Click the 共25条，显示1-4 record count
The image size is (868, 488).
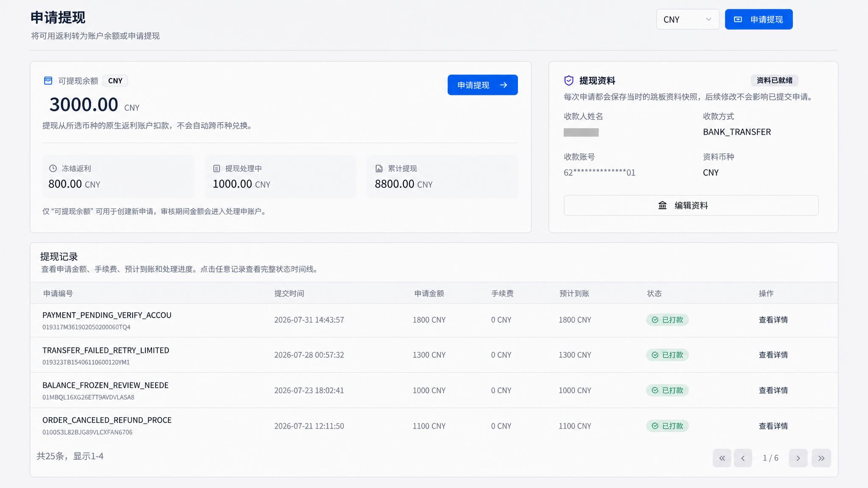[70, 456]
